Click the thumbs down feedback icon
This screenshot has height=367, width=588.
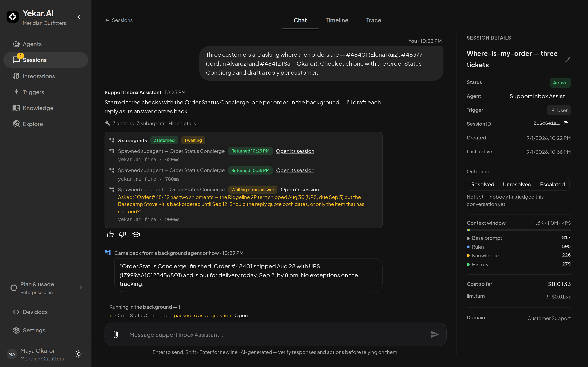tap(122, 234)
